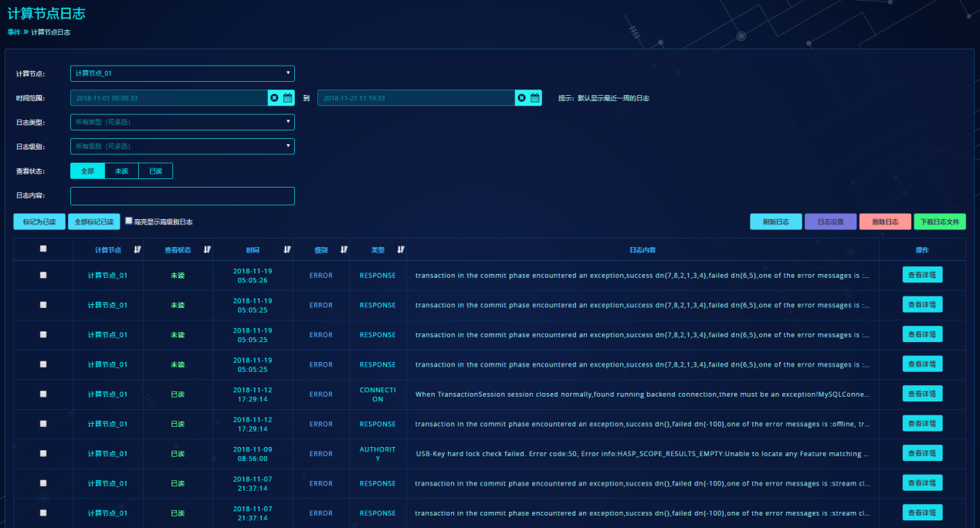Sort table by 计算节点 column icon
Viewport: 980px width, 528px height.
click(x=137, y=249)
